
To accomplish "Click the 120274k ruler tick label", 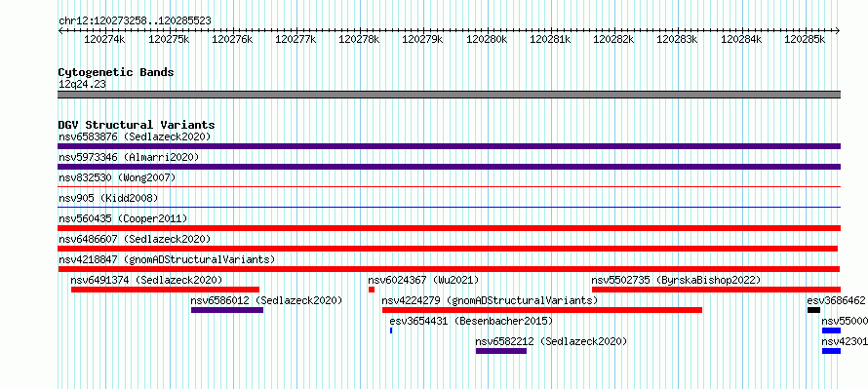I will click(104, 39).
